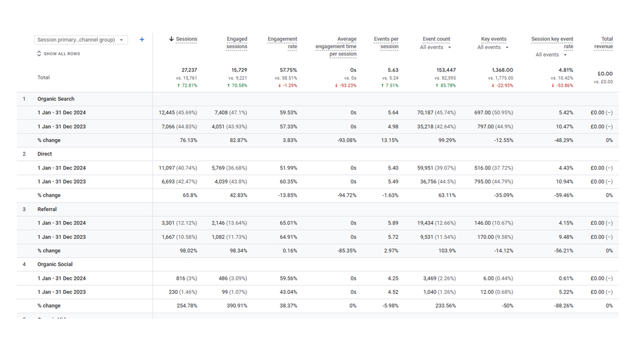Open Session primary channel group dropdown
Viewport: 644px width, 351px height.
(81, 40)
